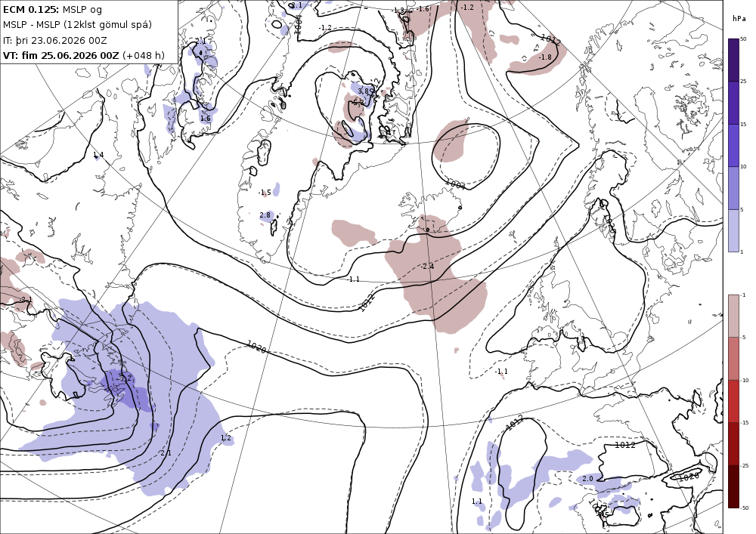Click the "-2.4" value south of Iceland
The width and height of the screenshot is (756, 534).
coord(427,267)
